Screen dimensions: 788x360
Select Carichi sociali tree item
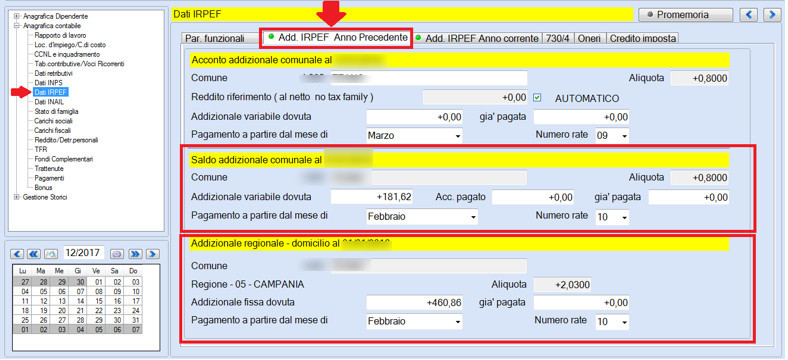point(53,121)
